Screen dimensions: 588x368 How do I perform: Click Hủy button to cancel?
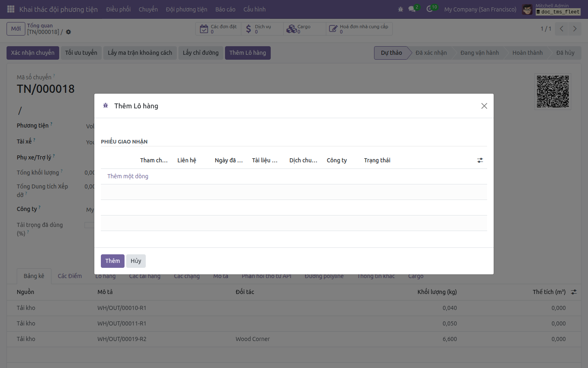click(136, 261)
